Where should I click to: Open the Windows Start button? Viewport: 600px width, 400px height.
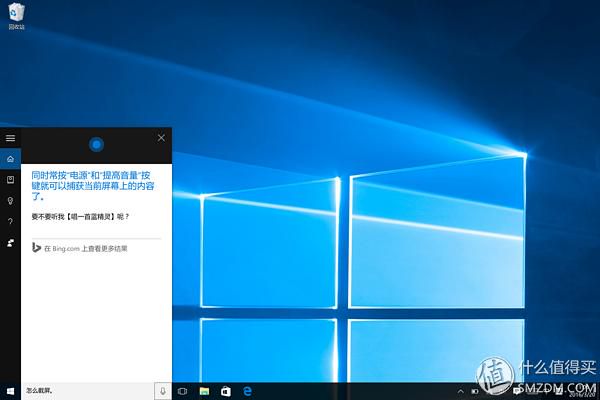coord(10,391)
